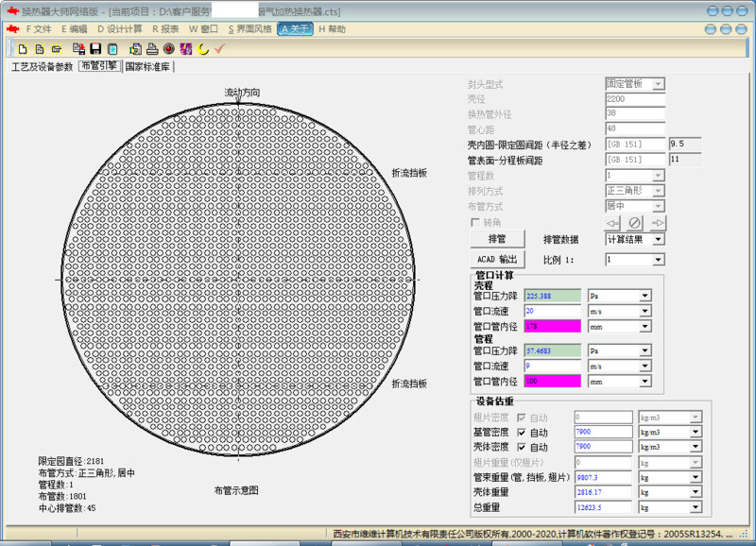This screenshot has height=546, width=756.
Task: Open tube-side 管口管内径 mm unit dropdown
Action: [645, 382]
